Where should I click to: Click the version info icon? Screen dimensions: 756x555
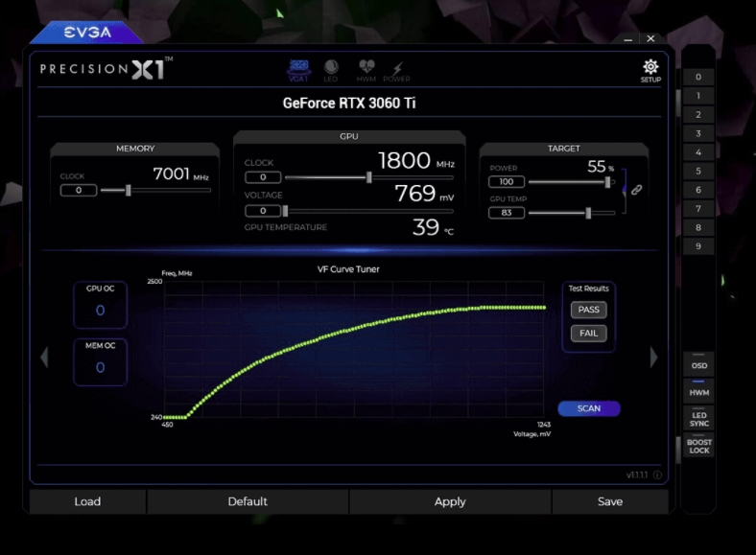point(657,474)
